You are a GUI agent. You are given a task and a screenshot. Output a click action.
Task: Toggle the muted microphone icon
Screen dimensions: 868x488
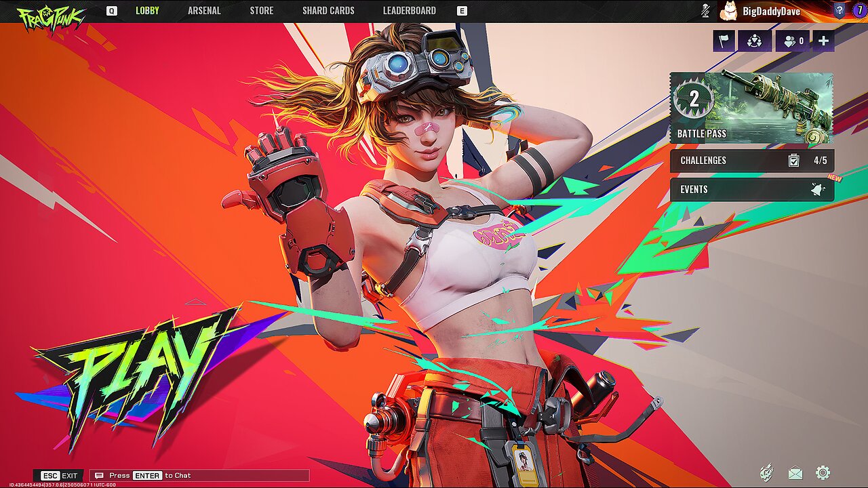click(x=705, y=11)
